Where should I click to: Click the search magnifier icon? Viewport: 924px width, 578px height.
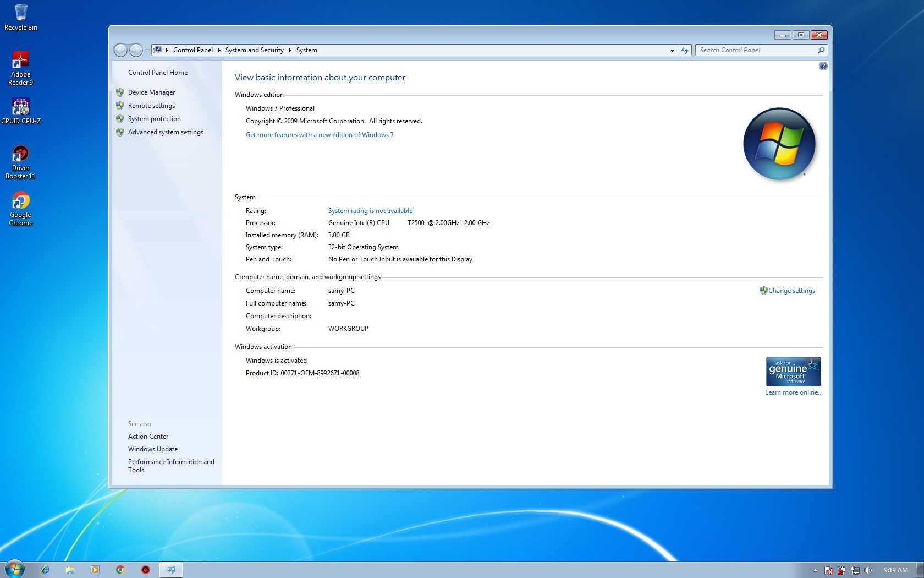pyautogui.click(x=821, y=50)
